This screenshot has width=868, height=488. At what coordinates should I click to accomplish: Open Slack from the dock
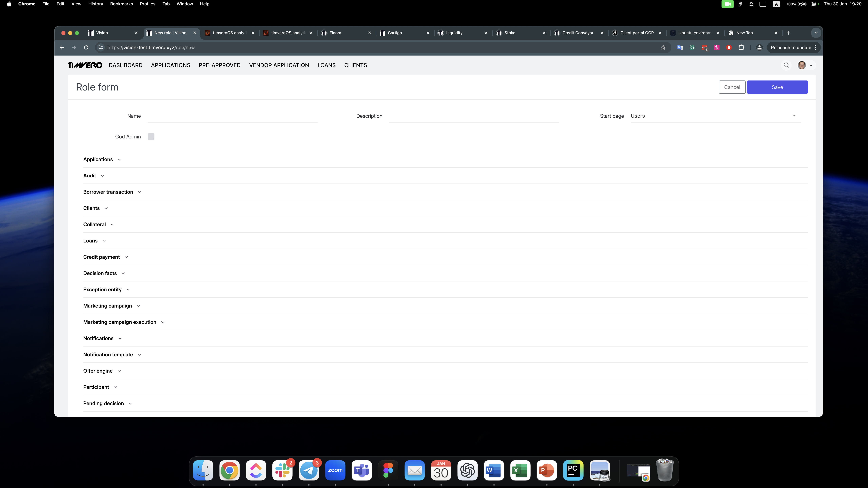(x=282, y=471)
